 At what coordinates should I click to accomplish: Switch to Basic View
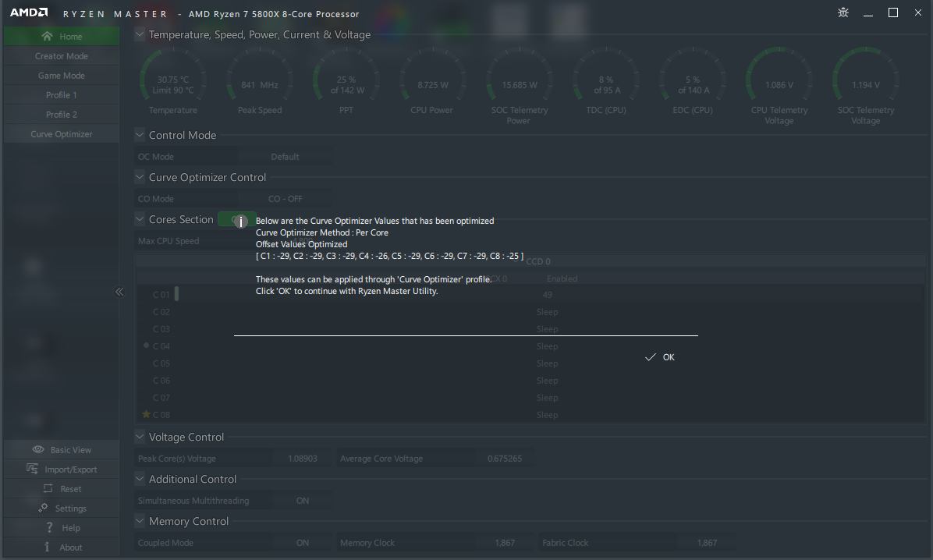[62, 450]
